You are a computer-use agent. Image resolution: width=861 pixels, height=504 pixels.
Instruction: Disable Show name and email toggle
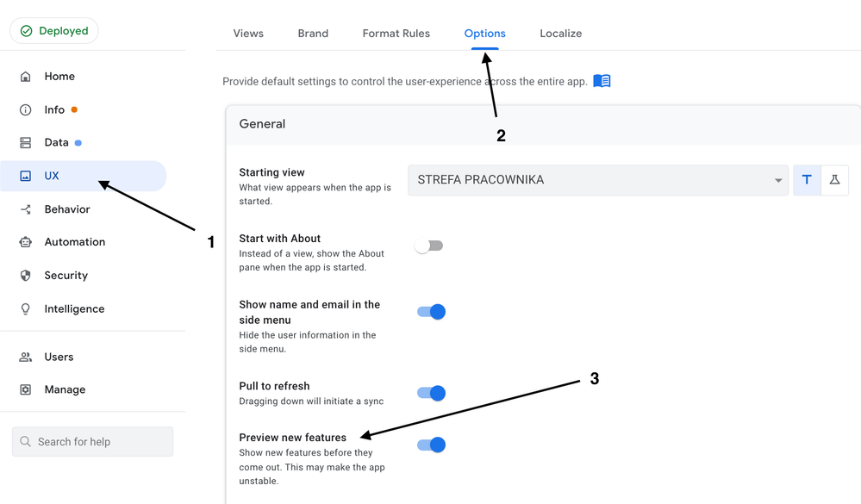click(431, 312)
